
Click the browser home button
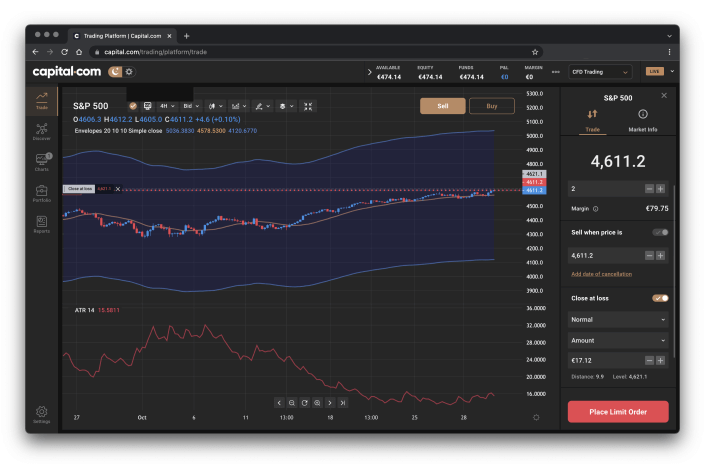click(x=79, y=52)
